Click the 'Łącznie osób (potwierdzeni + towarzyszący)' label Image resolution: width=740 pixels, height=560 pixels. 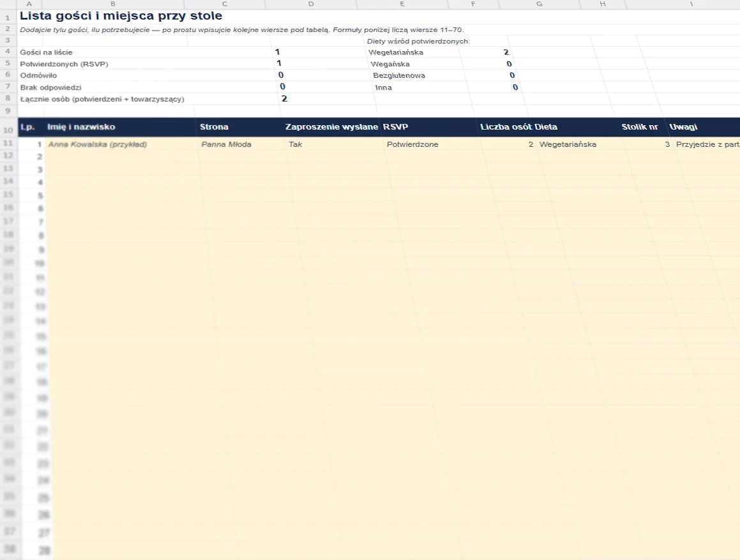point(102,99)
